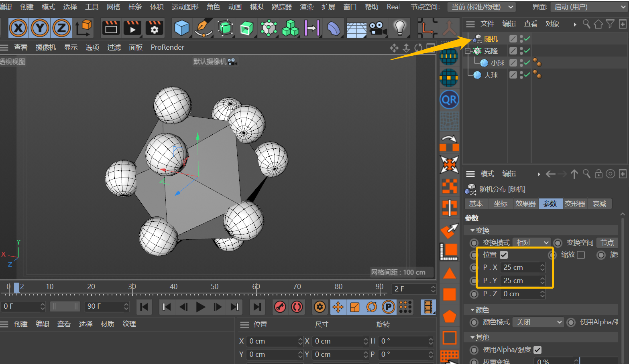The height and width of the screenshot is (364, 629).
Task: Toggle the X axis lock icon
Action: click(18, 28)
